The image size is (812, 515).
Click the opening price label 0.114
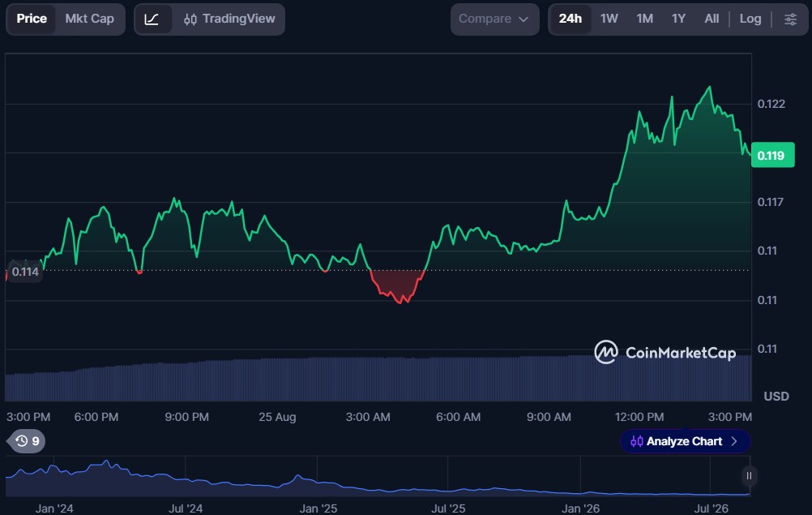(25, 272)
